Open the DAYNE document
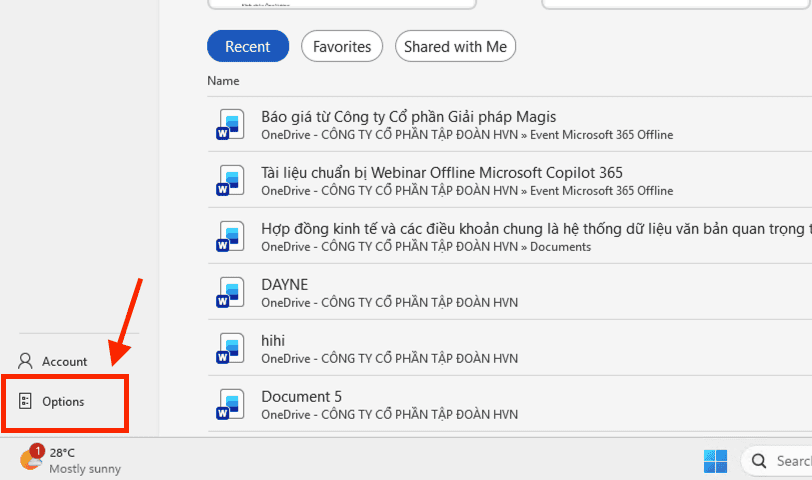Viewport: 812px width, 480px height. click(x=284, y=285)
